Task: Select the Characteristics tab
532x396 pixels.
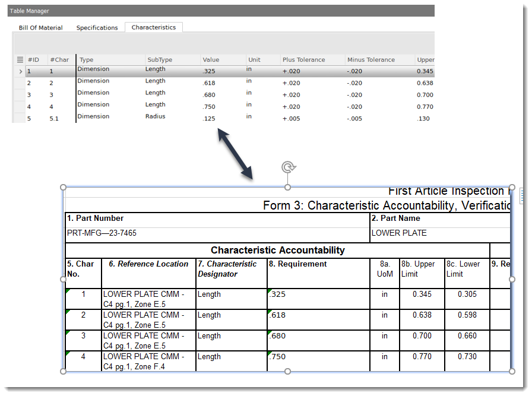Action: 153,27
